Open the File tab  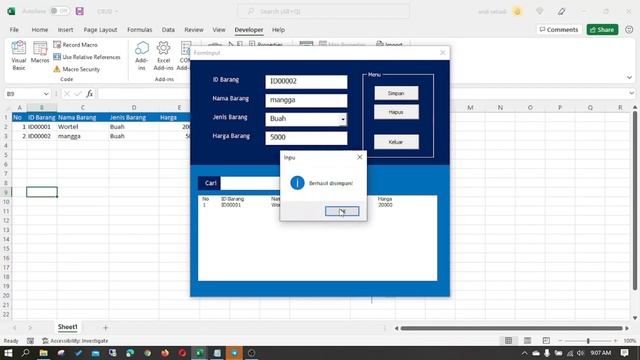pos(14,30)
